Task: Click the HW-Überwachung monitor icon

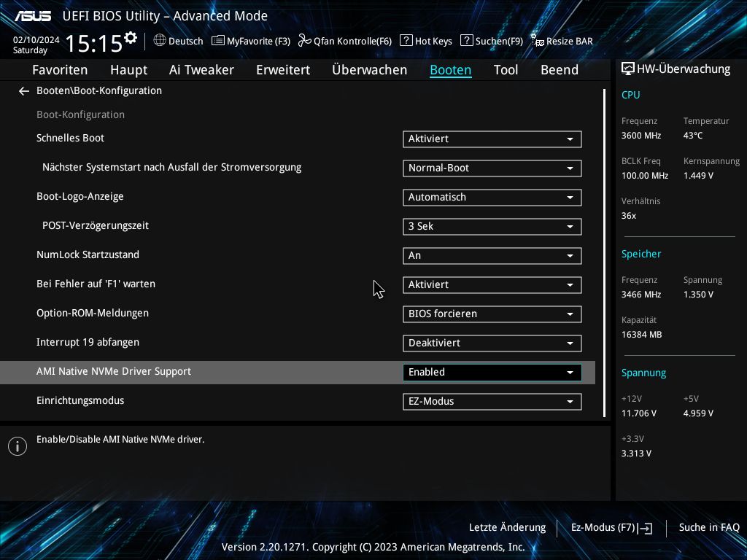Action: click(x=628, y=69)
